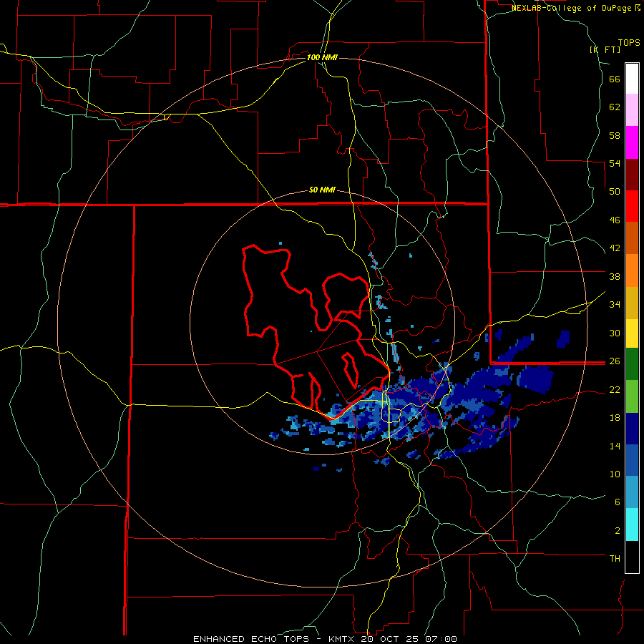Click the legend value '46'
The width and height of the screenshot is (644, 644).
tap(615, 220)
